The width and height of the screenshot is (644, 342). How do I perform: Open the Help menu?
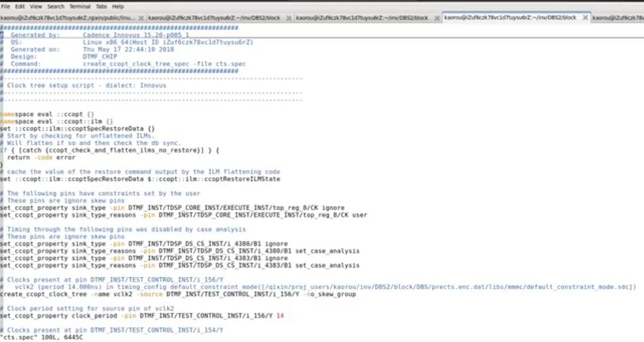click(118, 7)
